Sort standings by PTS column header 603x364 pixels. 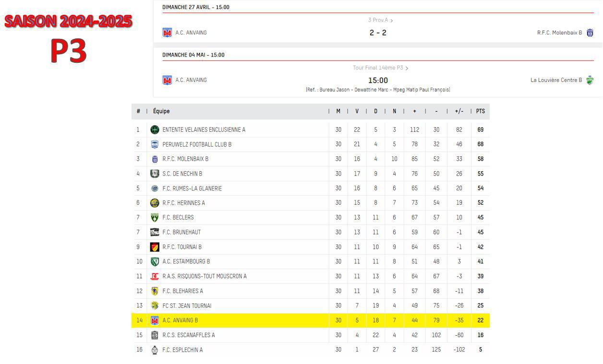tap(481, 111)
